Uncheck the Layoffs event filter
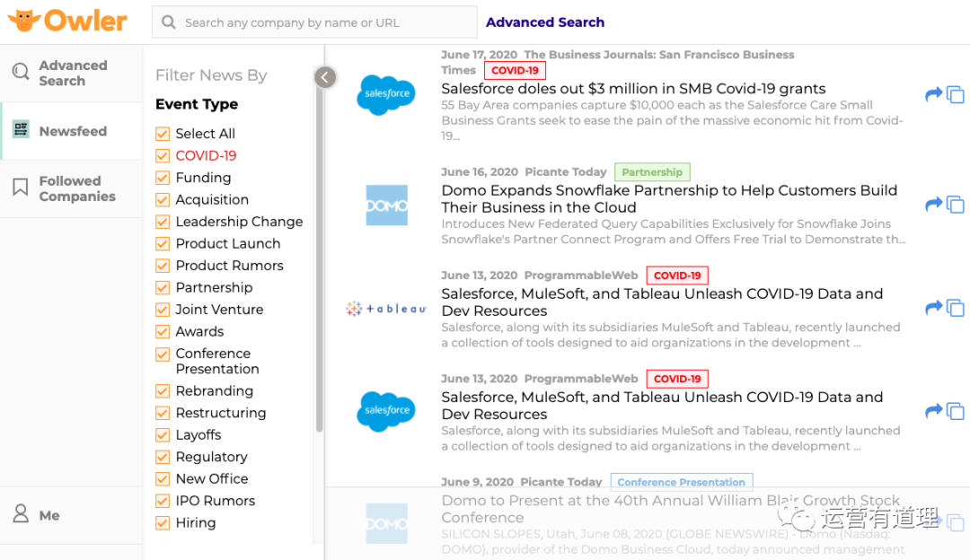This screenshot has width=970, height=560. click(163, 435)
